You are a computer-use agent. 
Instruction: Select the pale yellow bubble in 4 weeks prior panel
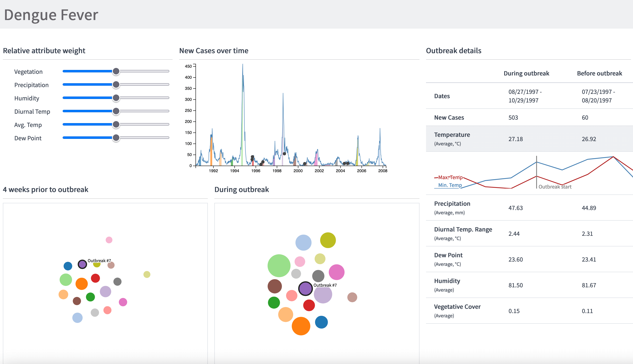(x=147, y=274)
